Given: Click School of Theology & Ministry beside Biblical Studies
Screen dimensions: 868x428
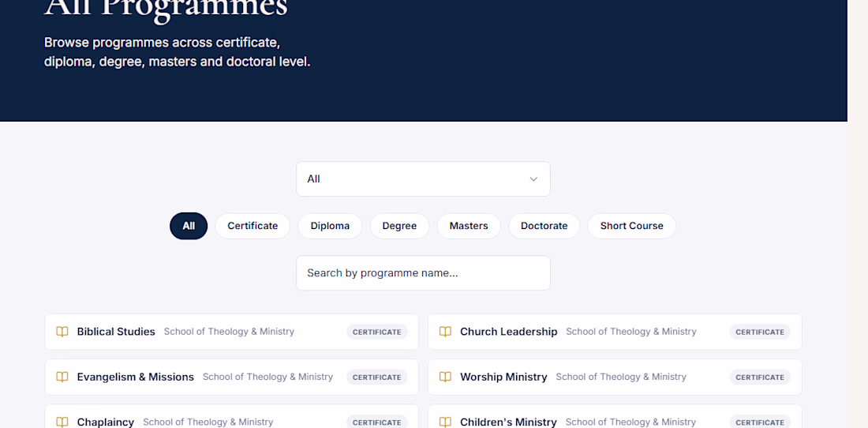Looking at the screenshot, I should [229, 332].
